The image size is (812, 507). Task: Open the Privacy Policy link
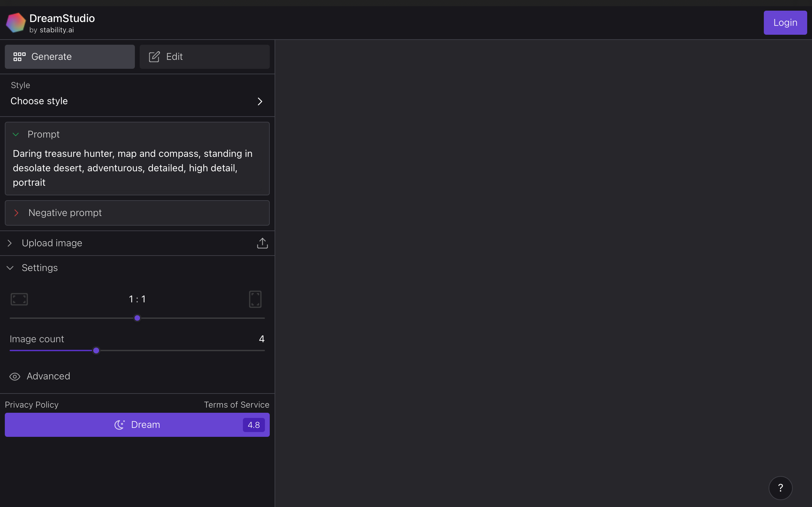coord(32,405)
